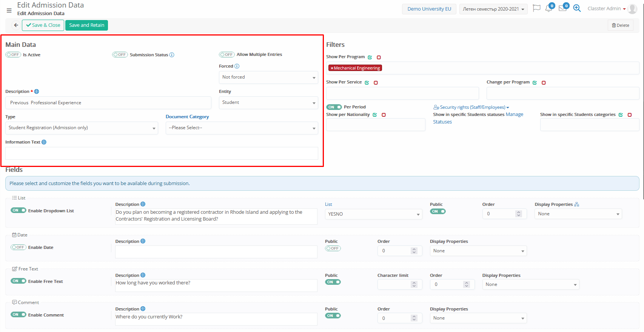Open the flag icon in header
This screenshot has width=644, height=332.
536,8
